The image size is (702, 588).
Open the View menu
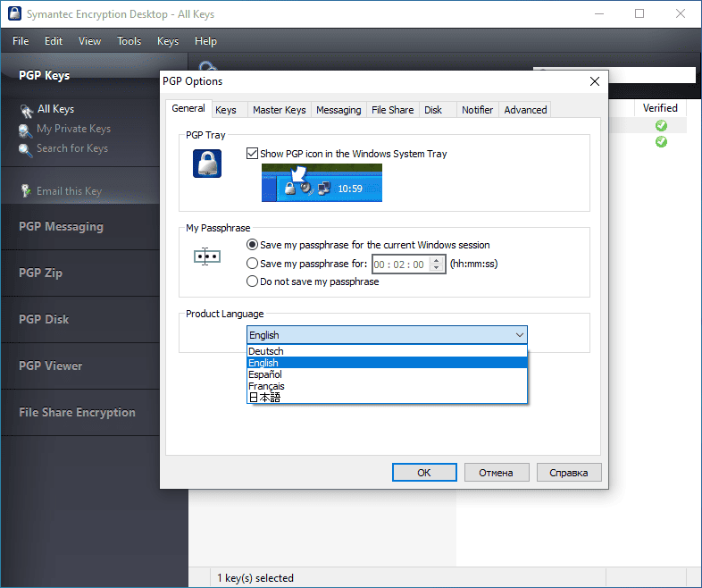(89, 41)
